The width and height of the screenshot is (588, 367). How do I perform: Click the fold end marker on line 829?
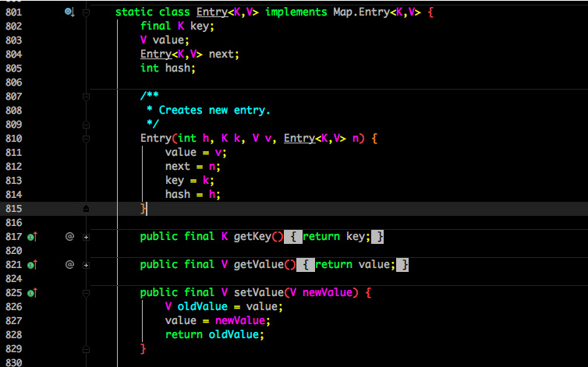click(86, 349)
